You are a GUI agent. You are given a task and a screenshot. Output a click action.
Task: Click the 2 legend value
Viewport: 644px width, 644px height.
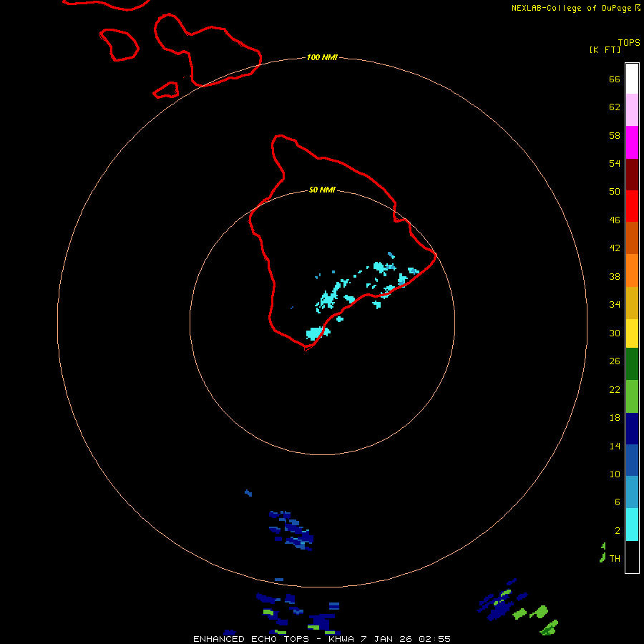617,531
